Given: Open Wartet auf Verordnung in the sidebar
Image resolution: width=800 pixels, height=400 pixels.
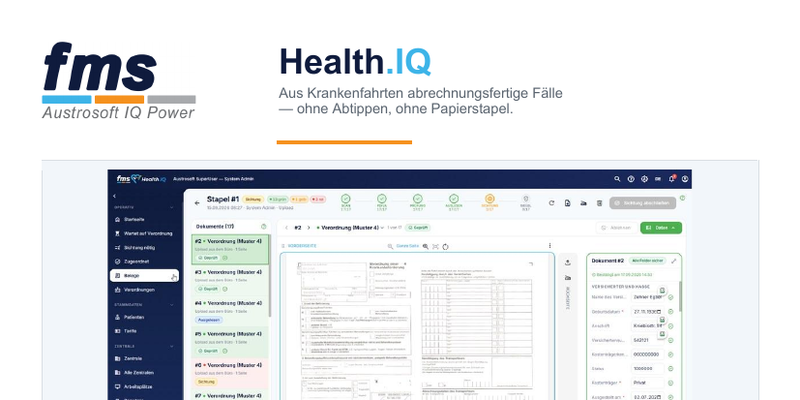Looking at the screenshot, I should [144, 234].
